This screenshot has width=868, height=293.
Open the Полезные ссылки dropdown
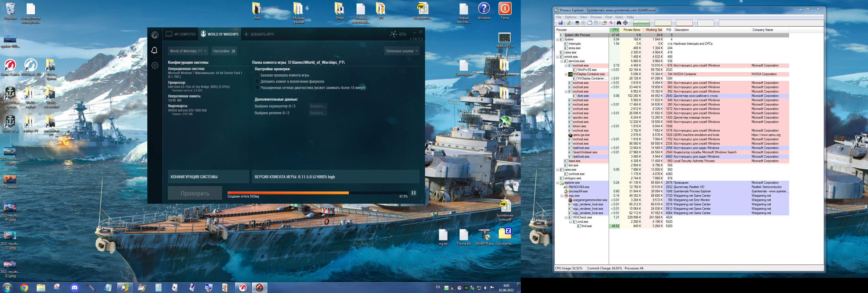[x=402, y=51]
